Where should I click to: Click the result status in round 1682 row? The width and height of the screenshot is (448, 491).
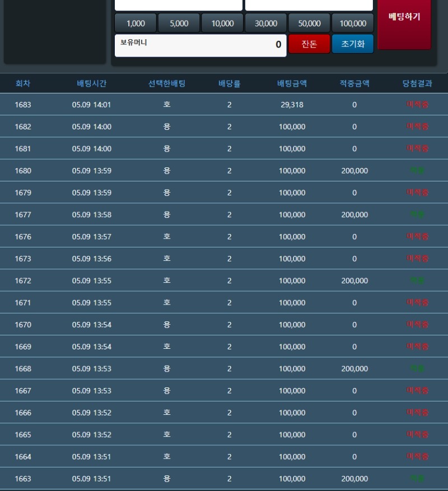417,126
